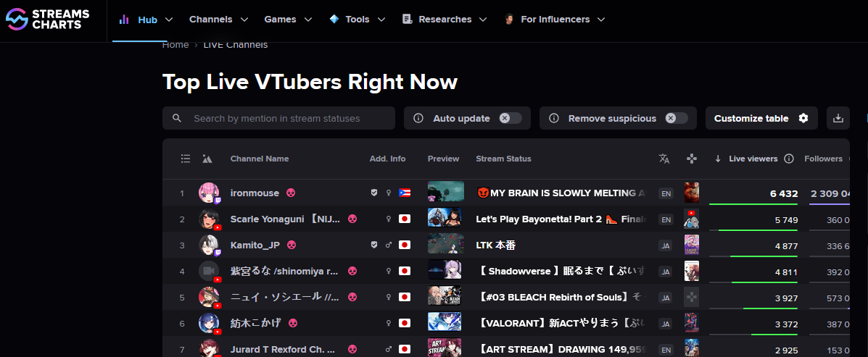Click the search by mention input field
This screenshot has height=357, width=868.
click(278, 118)
